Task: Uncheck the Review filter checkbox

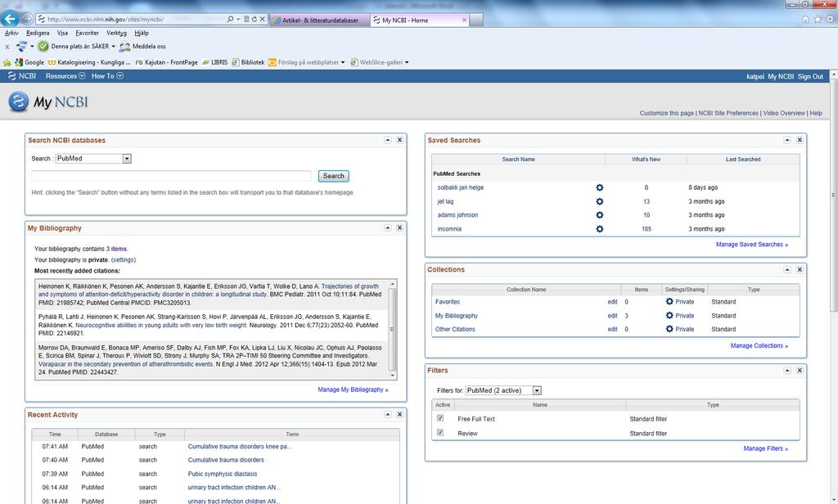Action: (x=439, y=432)
